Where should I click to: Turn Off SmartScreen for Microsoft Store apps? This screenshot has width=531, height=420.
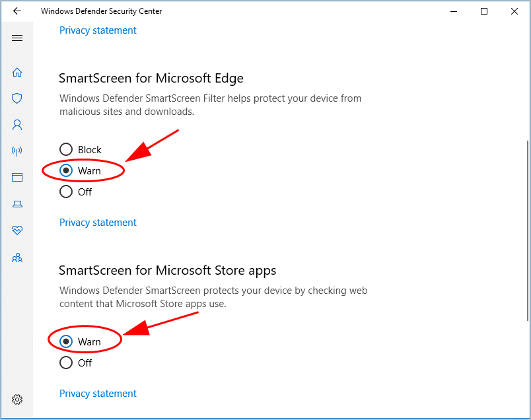66,363
